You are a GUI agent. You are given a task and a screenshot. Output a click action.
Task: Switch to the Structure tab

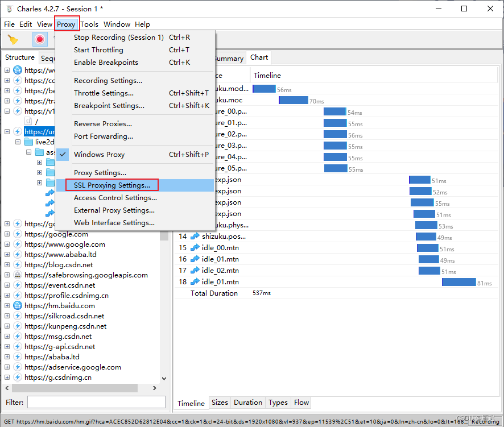[20, 57]
